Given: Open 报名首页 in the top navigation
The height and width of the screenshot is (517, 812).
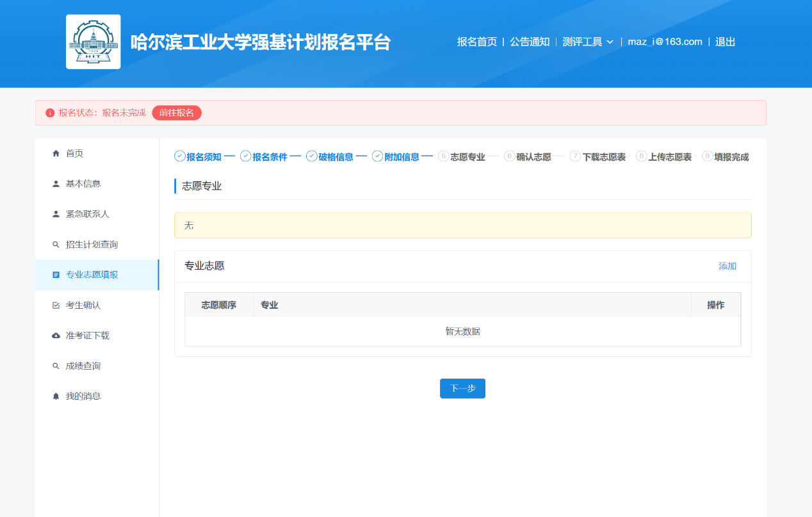Looking at the screenshot, I should [476, 42].
